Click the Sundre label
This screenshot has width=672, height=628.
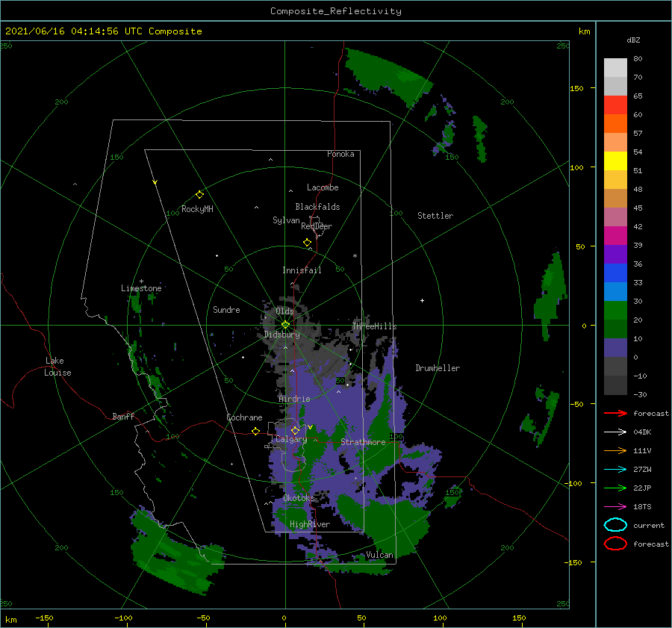tap(226, 309)
